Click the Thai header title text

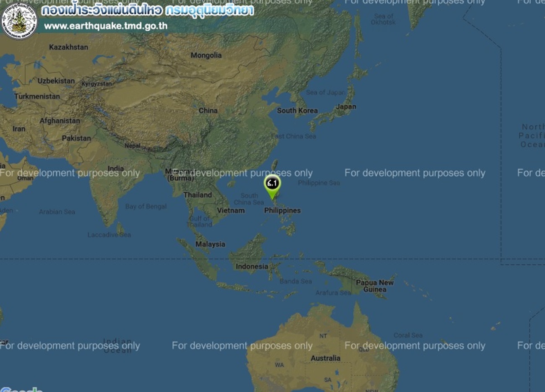[148, 10]
